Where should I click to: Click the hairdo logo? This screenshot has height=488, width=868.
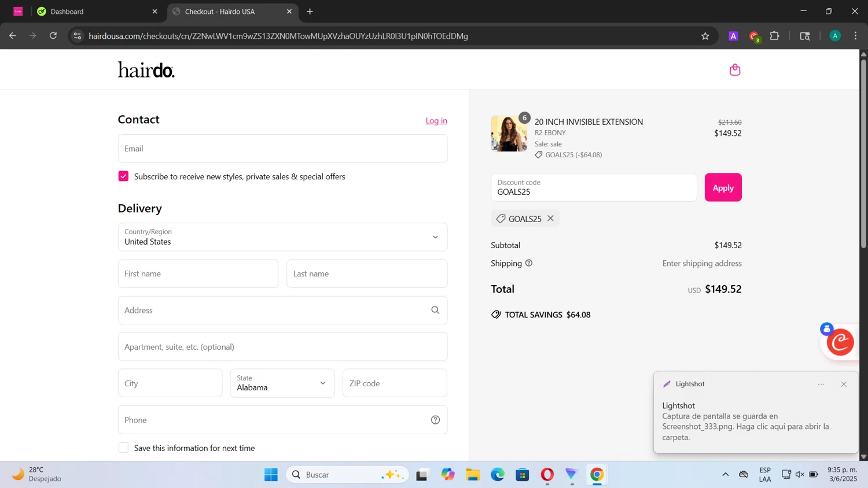[x=146, y=70]
